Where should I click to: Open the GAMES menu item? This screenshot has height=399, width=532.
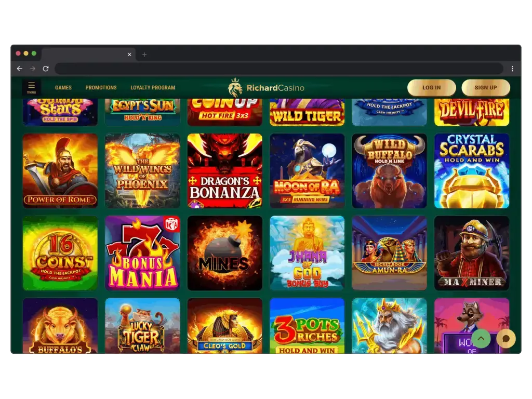pyautogui.click(x=63, y=87)
